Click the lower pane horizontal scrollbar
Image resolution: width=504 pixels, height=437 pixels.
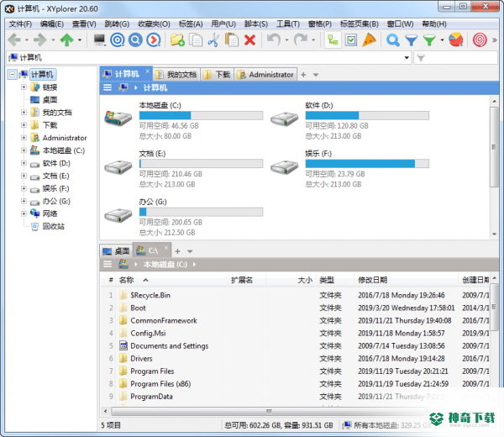[269, 411]
